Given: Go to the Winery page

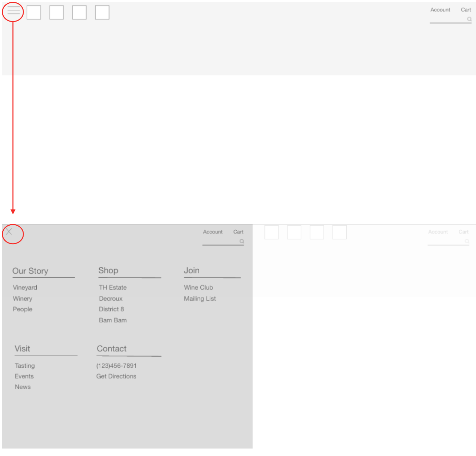Looking at the screenshot, I should [23, 299].
